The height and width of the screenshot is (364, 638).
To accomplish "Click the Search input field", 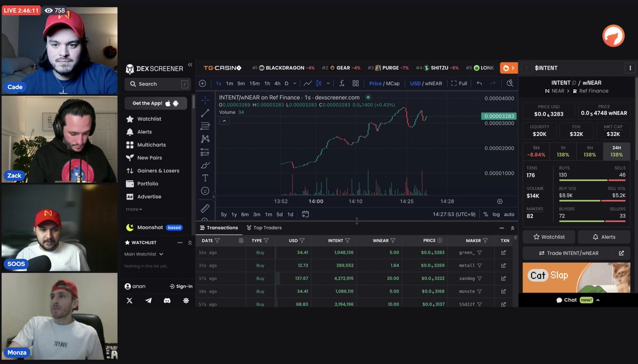I will coord(157,84).
